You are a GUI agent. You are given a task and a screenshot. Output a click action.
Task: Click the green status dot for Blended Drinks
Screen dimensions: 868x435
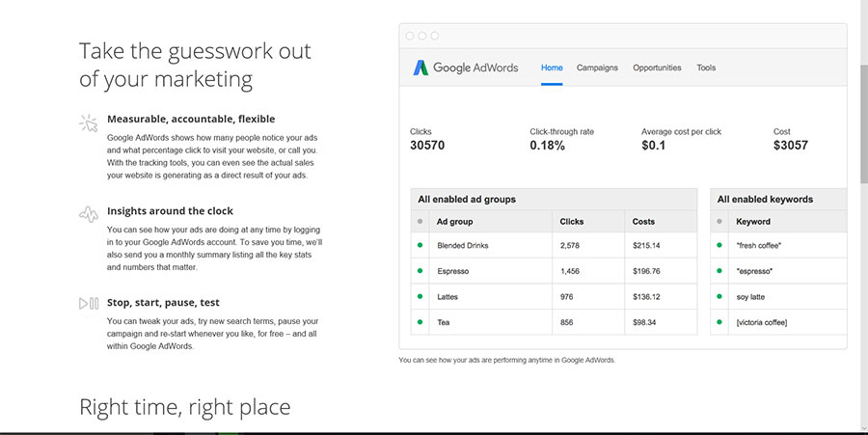(420, 245)
